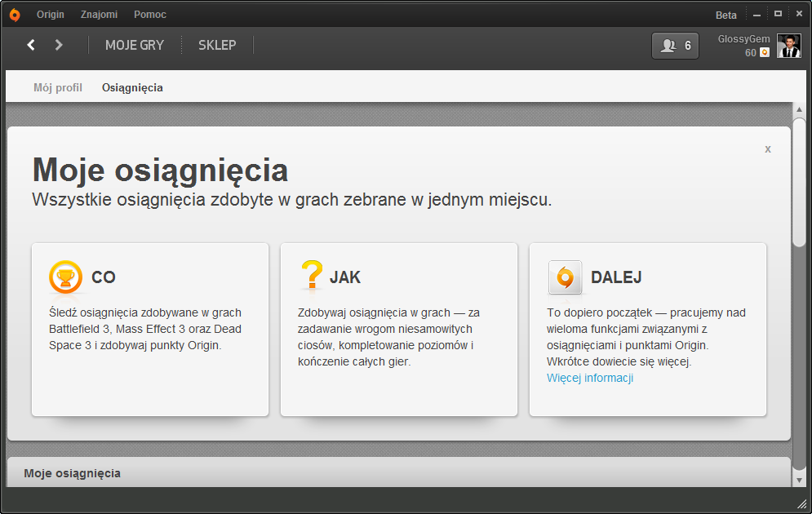Open the Origin menu
This screenshot has width=812, height=514.
51,15
